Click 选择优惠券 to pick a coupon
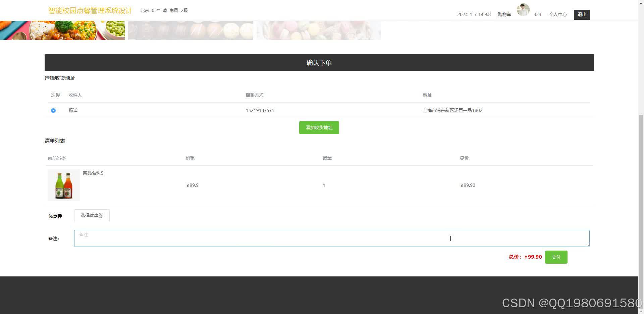The image size is (644, 314). [92, 215]
